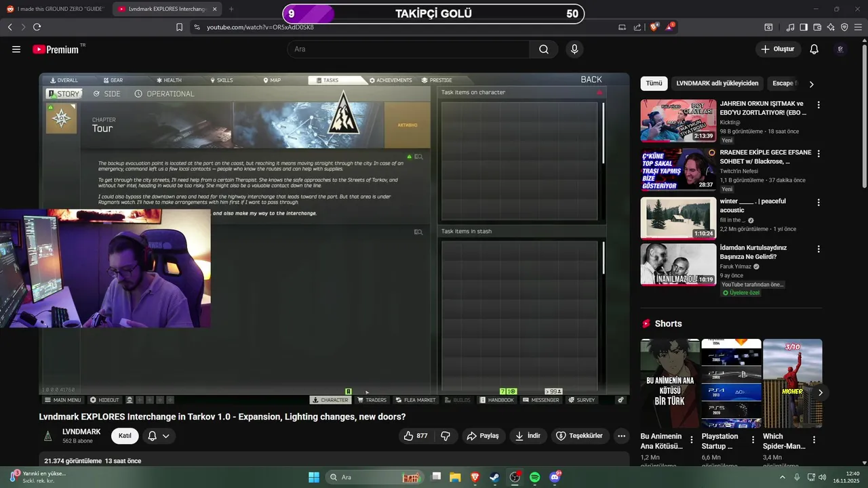868x488 pixels.
Task: Open File Explorer from the taskbar
Action: 455,477
